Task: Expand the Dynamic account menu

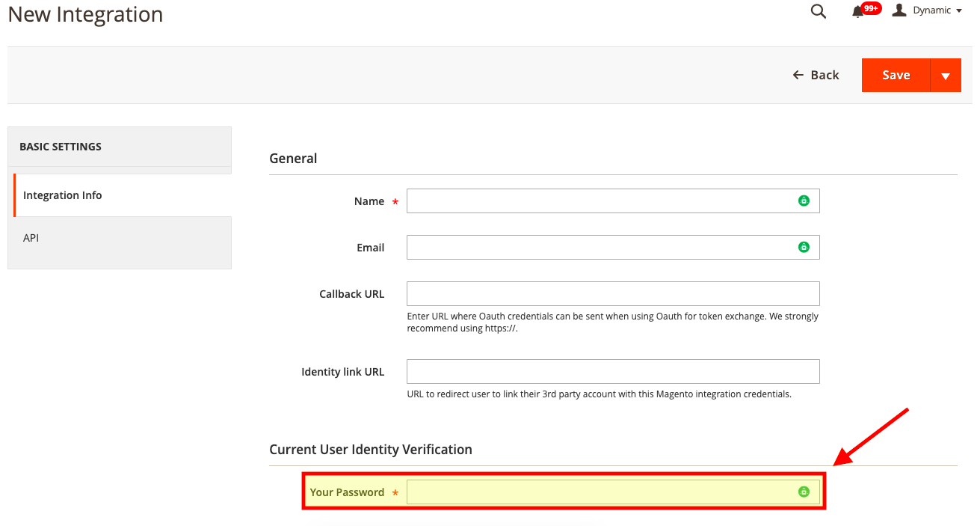Action: [x=937, y=10]
